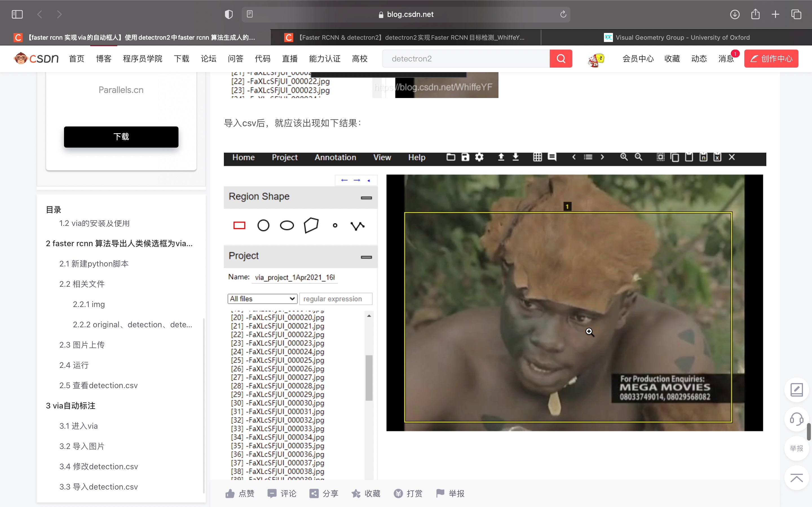Reload the page with refresh icon

point(563,14)
